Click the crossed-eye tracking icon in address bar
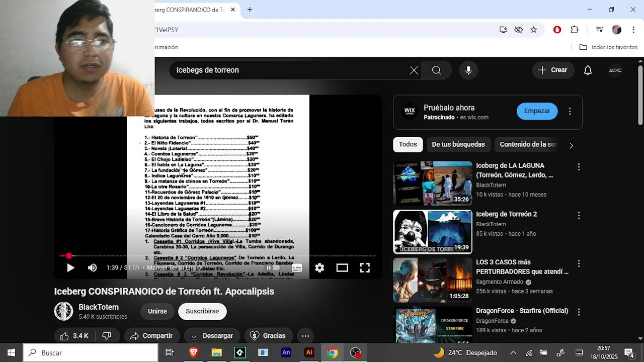 coord(519,30)
